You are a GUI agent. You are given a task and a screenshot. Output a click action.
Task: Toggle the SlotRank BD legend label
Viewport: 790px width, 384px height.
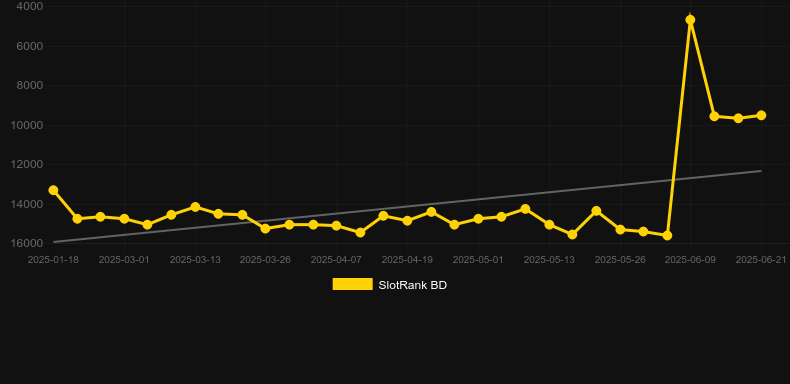pyautogui.click(x=412, y=285)
